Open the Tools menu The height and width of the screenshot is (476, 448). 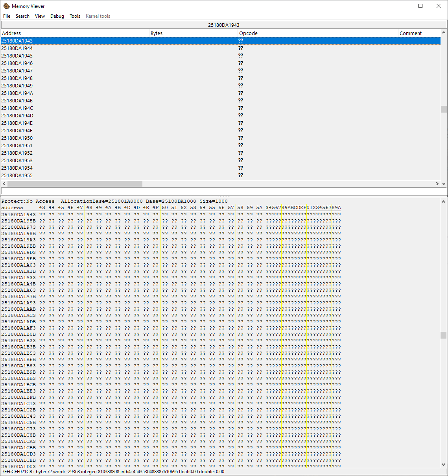(x=75, y=16)
